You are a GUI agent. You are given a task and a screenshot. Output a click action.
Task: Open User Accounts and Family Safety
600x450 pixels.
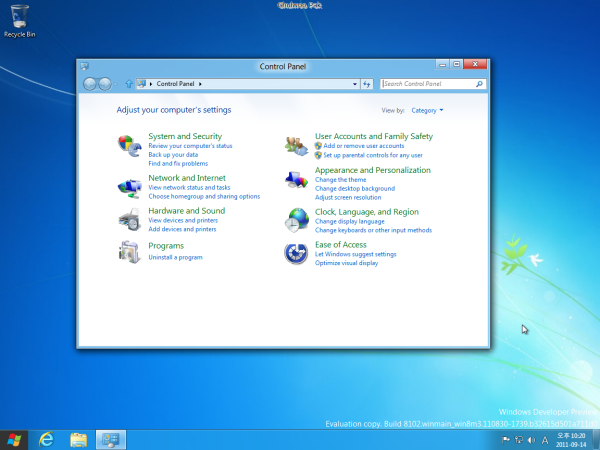coord(373,136)
